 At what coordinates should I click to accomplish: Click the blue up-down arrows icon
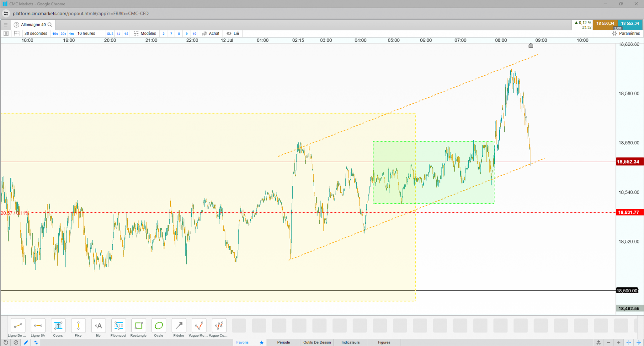36,342
